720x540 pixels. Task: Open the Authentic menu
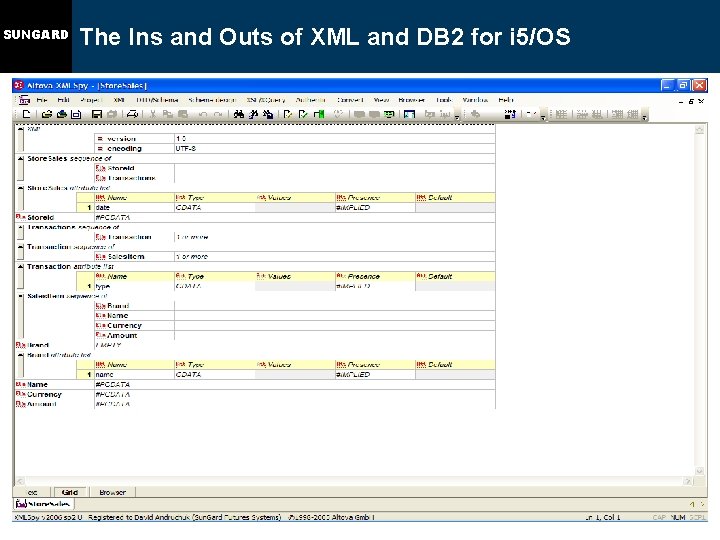[310, 100]
